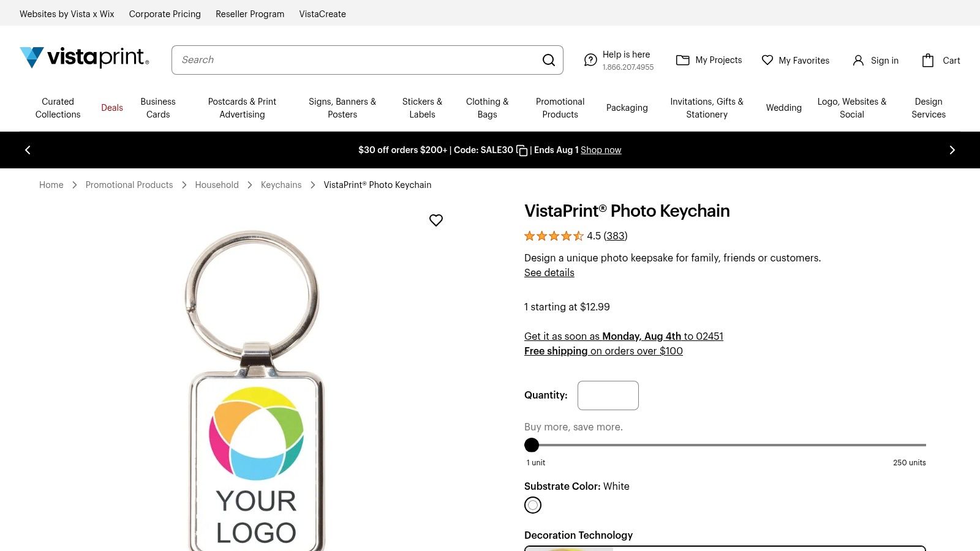Go back in the promo banner carousel

click(x=28, y=150)
